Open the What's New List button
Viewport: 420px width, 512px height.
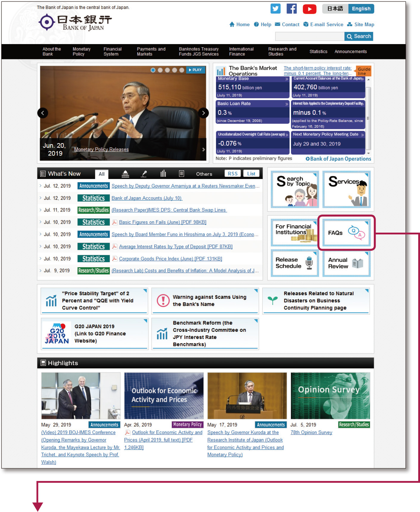pyautogui.click(x=251, y=174)
